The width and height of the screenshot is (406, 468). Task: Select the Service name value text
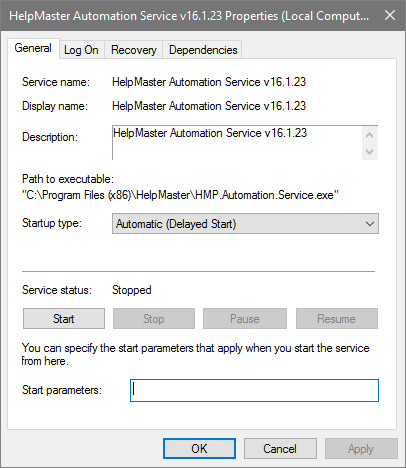(209, 82)
